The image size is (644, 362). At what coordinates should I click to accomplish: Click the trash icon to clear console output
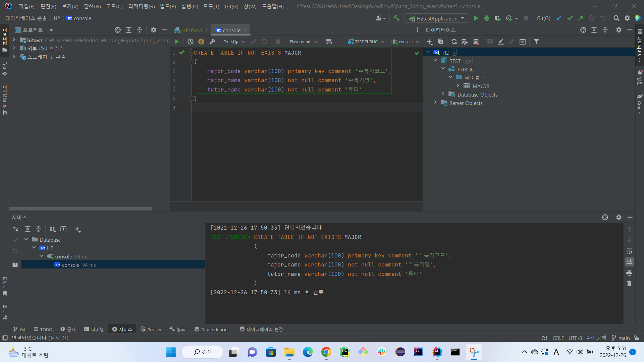(629, 284)
